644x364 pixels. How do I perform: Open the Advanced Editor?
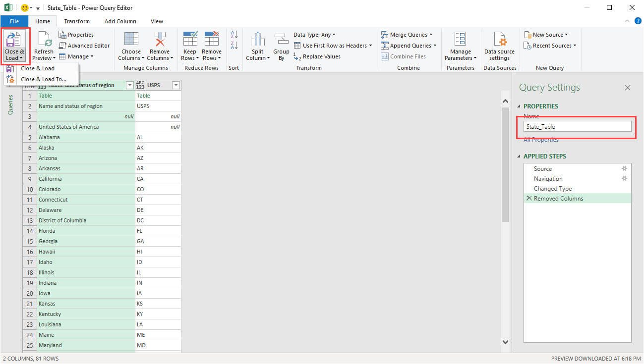pyautogui.click(x=84, y=45)
